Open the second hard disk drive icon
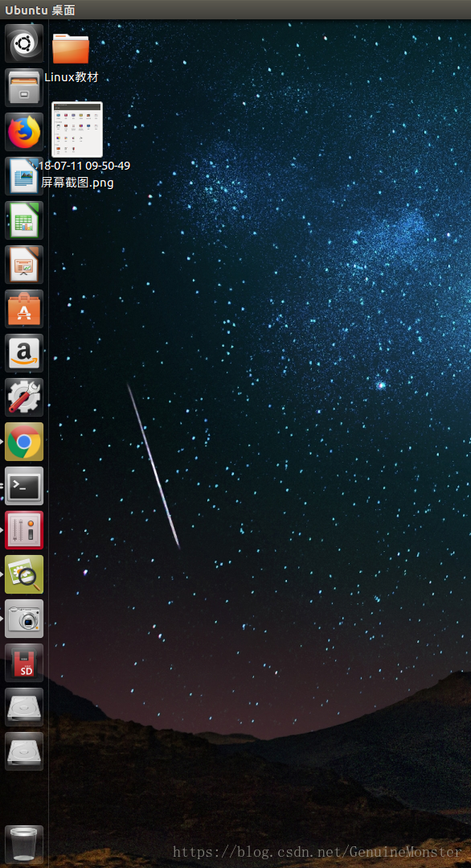The width and height of the screenshot is (471, 868). [x=24, y=751]
